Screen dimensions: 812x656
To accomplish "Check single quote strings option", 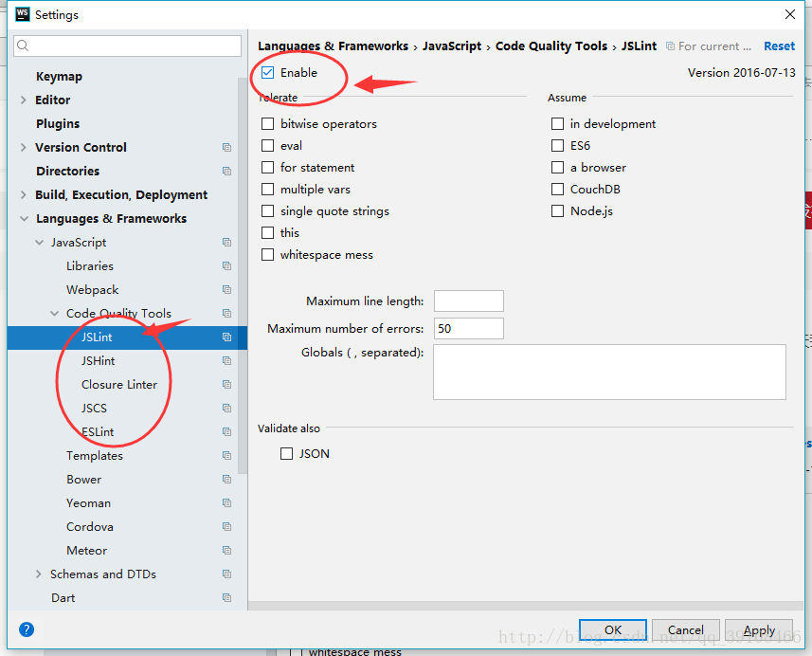I will [268, 210].
